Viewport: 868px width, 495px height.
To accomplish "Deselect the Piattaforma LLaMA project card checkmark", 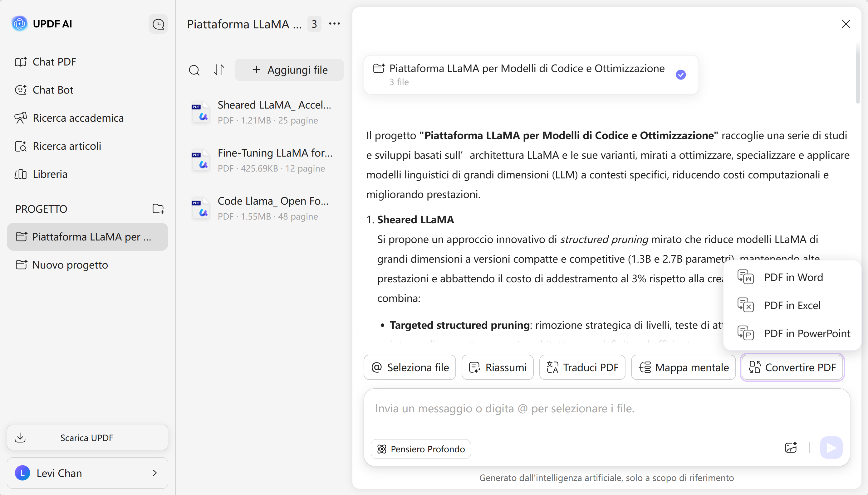I will 681,75.
